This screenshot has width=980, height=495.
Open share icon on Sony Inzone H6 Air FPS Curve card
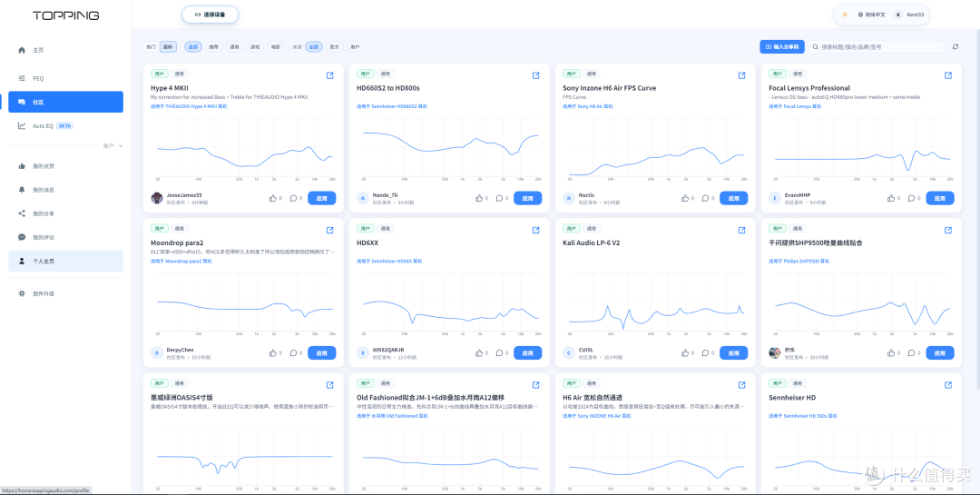[742, 75]
